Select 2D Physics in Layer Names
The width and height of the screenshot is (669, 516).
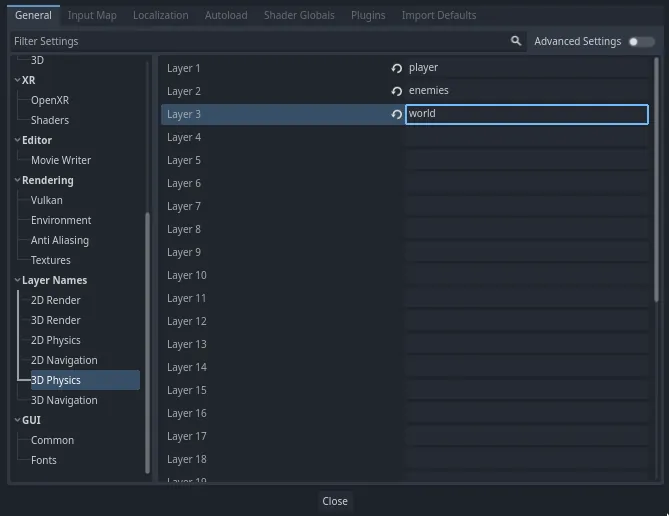click(x=56, y=340)
